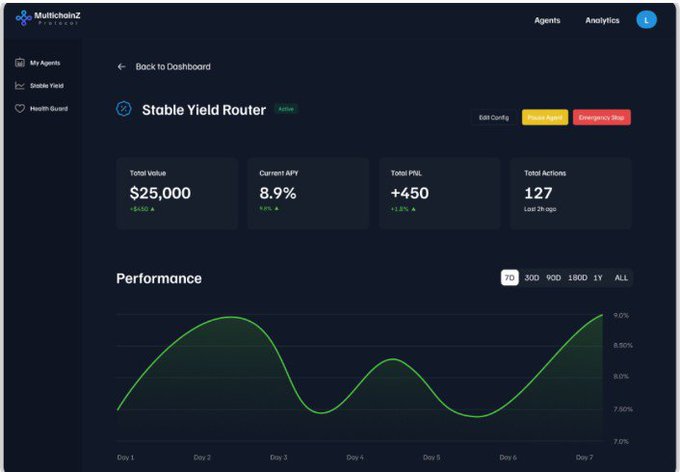Select the 90D performance range
Image resolution: width=680 pixels, height=472 pixels.
coord(553,278)
